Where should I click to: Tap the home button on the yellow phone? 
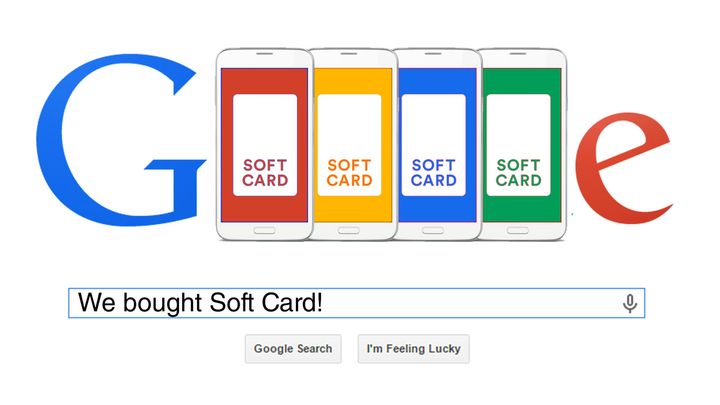(x=349, y=231)
